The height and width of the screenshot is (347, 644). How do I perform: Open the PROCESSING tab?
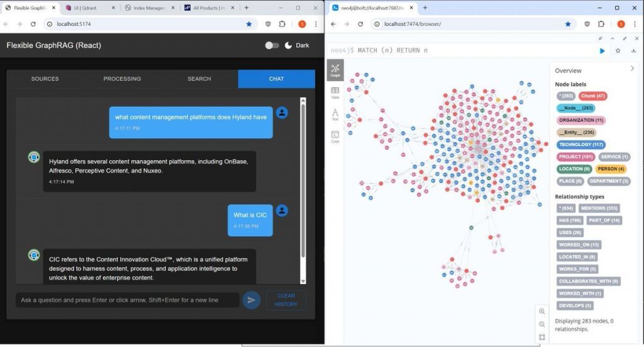122,79
